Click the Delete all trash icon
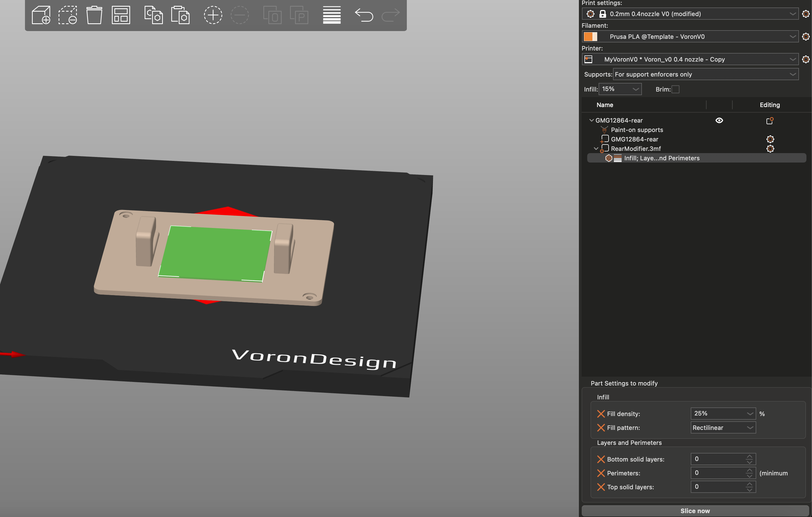Viewport: 812px width, 517px height. 94,15
